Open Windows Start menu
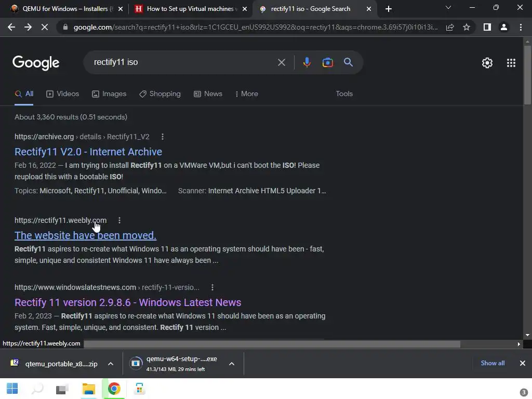Screen dimensions: 532x399 point(12,389)
